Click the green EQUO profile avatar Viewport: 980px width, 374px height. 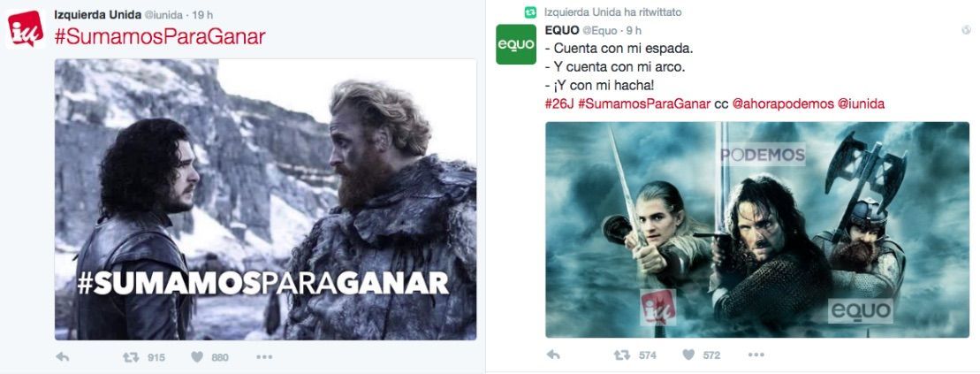pos(515,44)
